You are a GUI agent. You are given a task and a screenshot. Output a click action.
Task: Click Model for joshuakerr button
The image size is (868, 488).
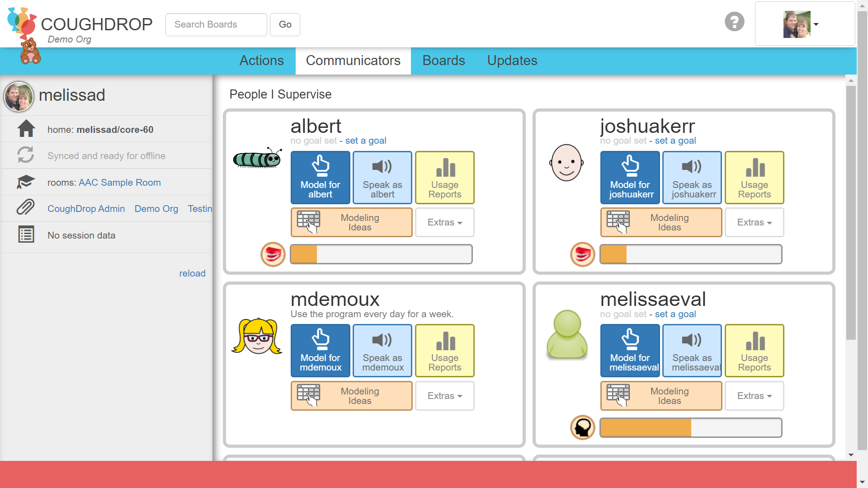(630, 178)
